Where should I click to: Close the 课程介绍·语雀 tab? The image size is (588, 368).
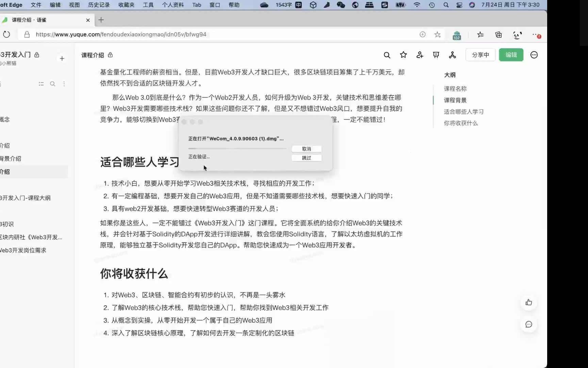[88, 20]
